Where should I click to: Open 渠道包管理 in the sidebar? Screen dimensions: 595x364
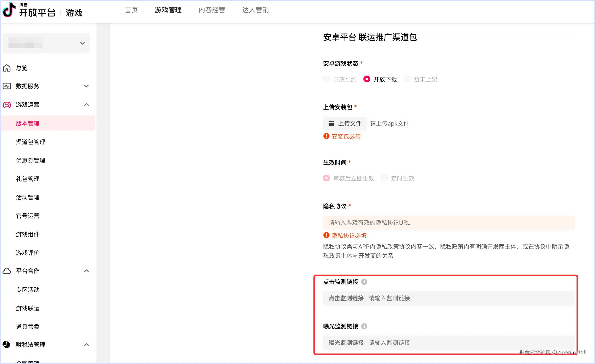tap(31, 142)
